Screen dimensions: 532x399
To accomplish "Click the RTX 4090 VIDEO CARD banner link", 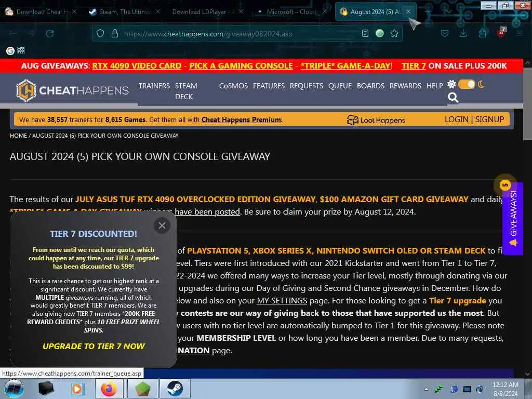I will (x=137, y=66).
